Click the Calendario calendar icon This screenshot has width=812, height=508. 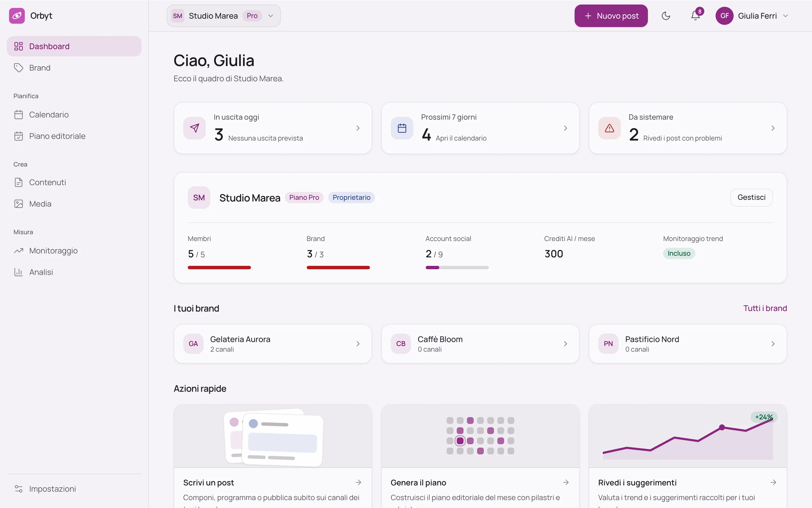tap(18, 115)
